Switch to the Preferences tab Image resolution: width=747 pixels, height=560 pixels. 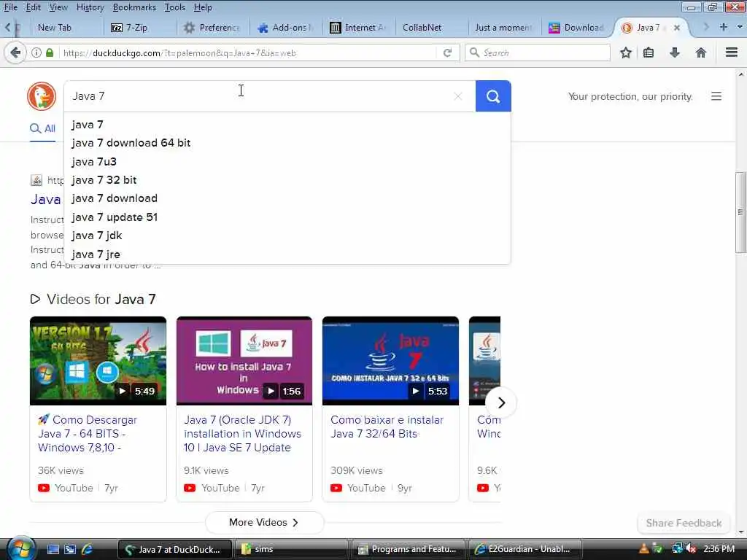213,28
